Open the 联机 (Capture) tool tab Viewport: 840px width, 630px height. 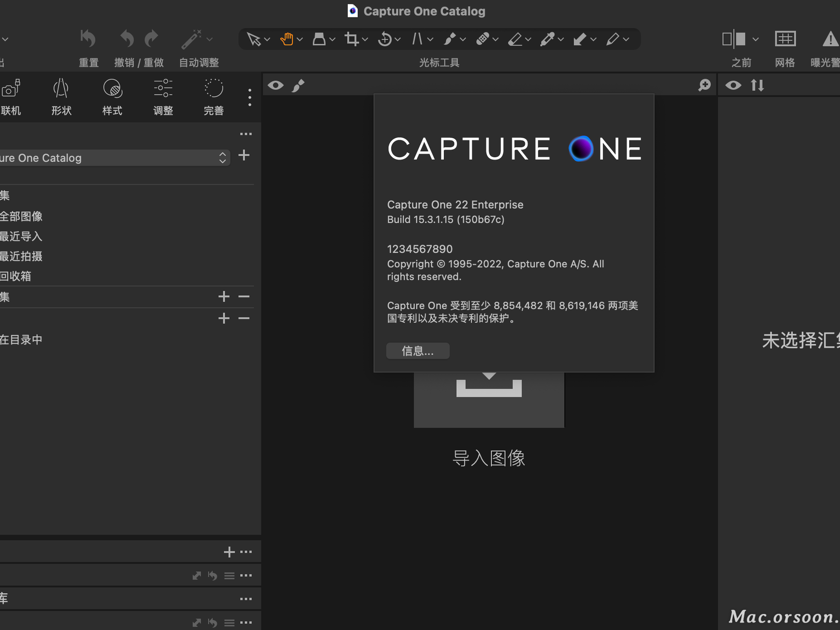[x=12, y=96]
